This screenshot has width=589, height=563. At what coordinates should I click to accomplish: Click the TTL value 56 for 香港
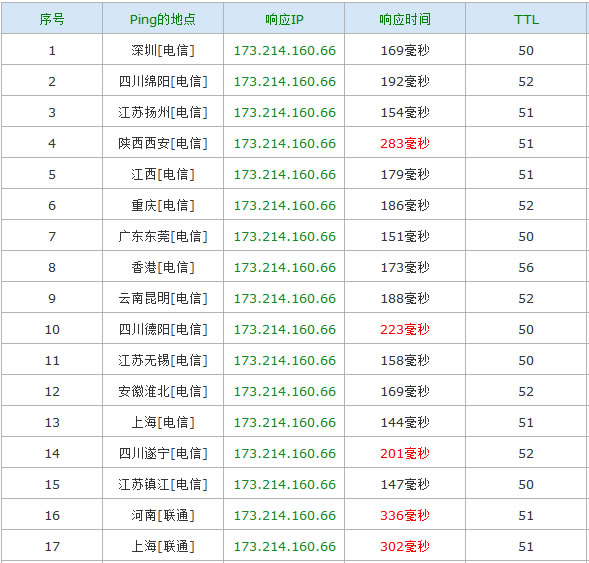[526, 267]
